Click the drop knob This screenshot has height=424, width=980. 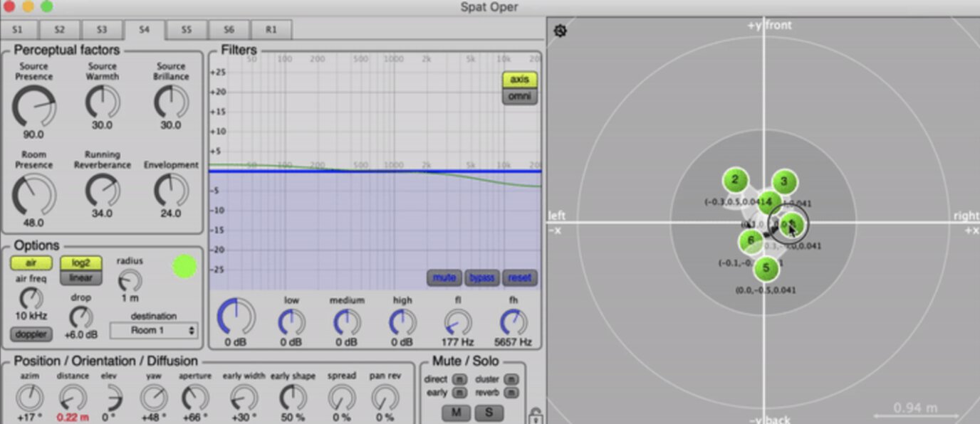point(80,317)
